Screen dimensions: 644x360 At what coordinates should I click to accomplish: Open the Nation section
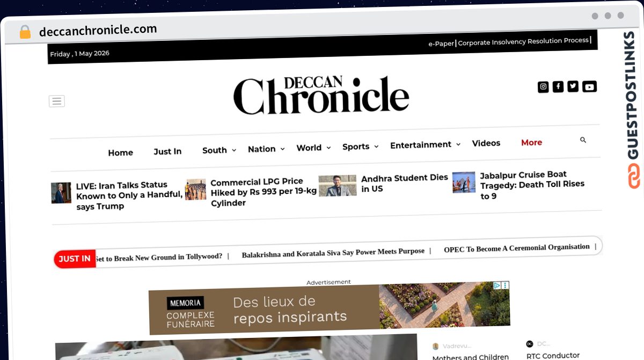(262, 149)
